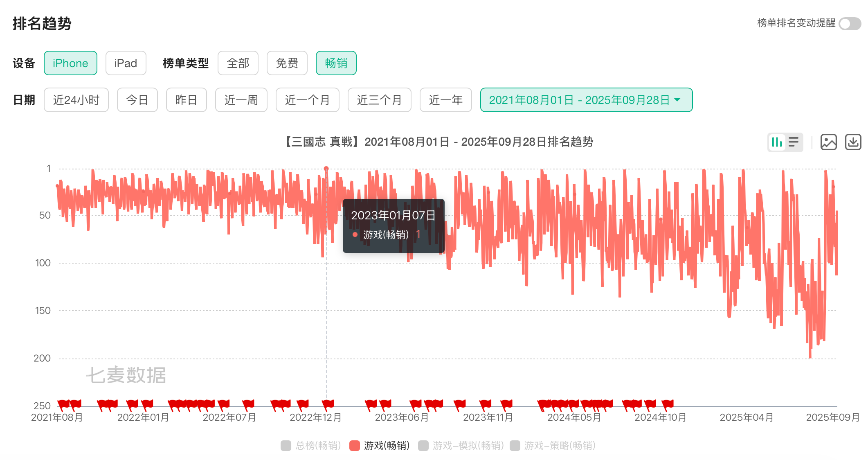Switch to bar chart view icon

coord(776,142)
